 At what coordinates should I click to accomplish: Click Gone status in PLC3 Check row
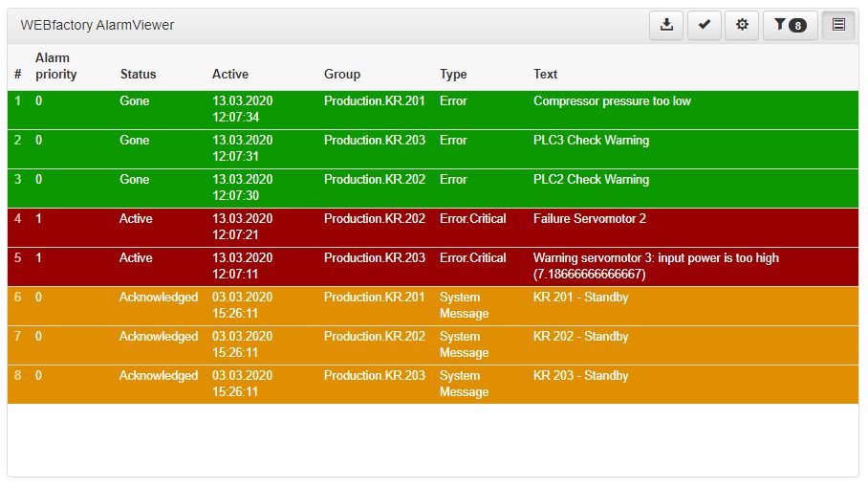point(134,141)
